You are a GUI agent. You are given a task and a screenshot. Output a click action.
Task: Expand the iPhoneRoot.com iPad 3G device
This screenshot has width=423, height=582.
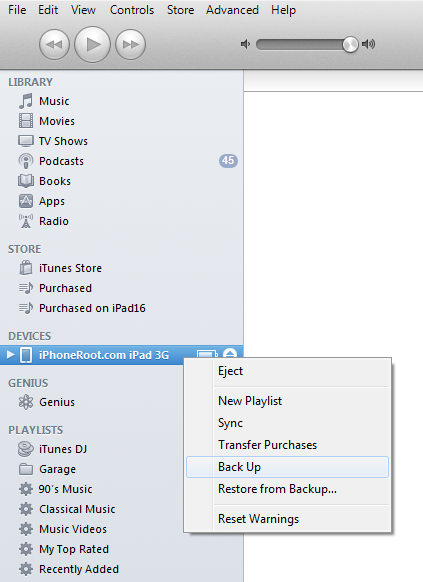click(11, 355)
